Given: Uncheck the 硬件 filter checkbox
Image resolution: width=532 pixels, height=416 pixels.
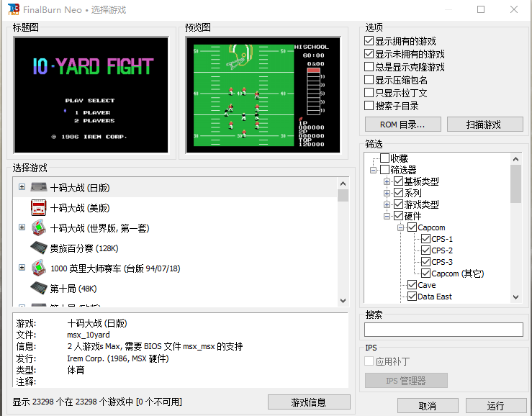Looking at the screenshot, I should coord(398,216).
